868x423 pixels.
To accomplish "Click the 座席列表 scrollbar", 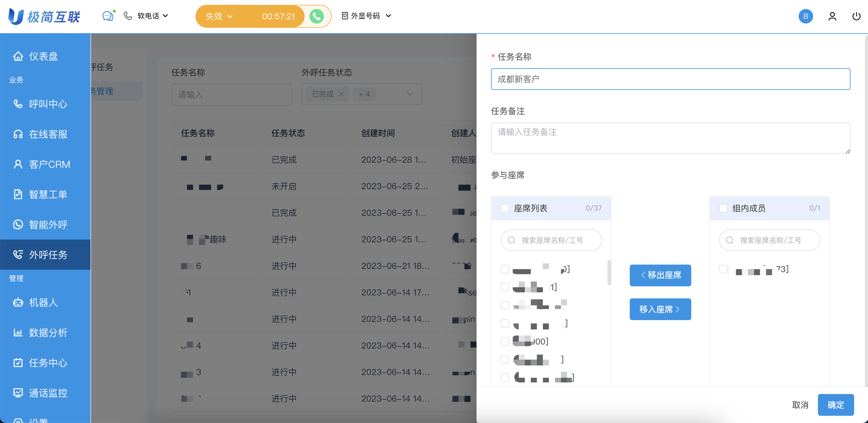I will tap(609, 272).
